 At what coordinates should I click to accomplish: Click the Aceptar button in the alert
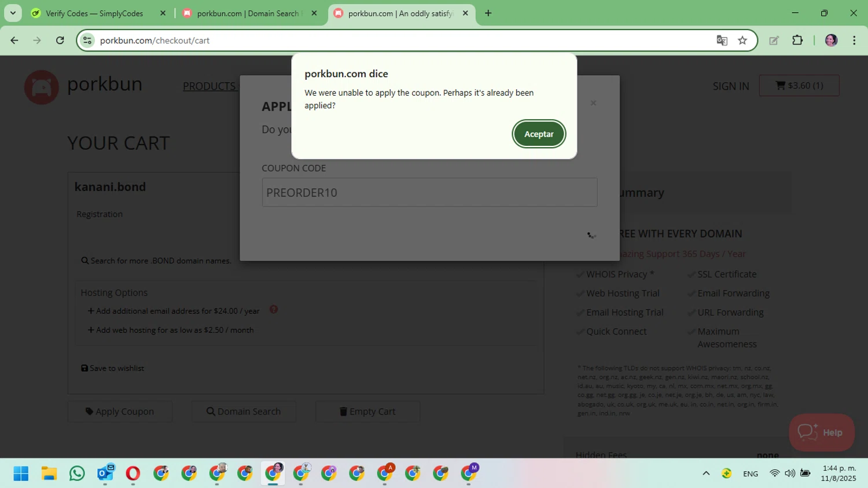pyautogui.click(x=539, y=134)
